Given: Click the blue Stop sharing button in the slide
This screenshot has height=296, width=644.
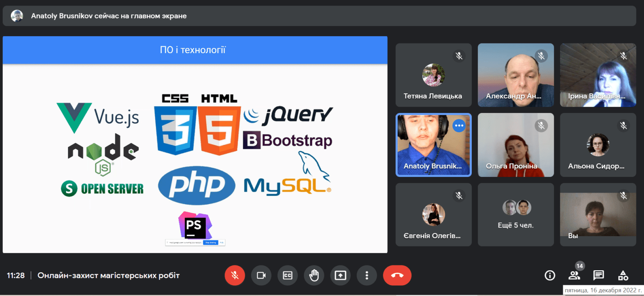Looking at the screenshot, I should click(211, 243).
